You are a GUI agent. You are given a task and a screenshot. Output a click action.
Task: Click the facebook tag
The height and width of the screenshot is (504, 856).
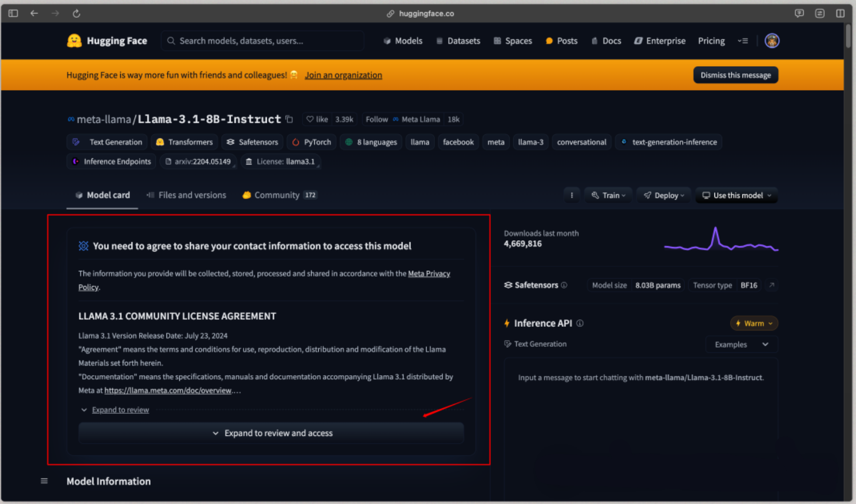[x=458, y=142]
